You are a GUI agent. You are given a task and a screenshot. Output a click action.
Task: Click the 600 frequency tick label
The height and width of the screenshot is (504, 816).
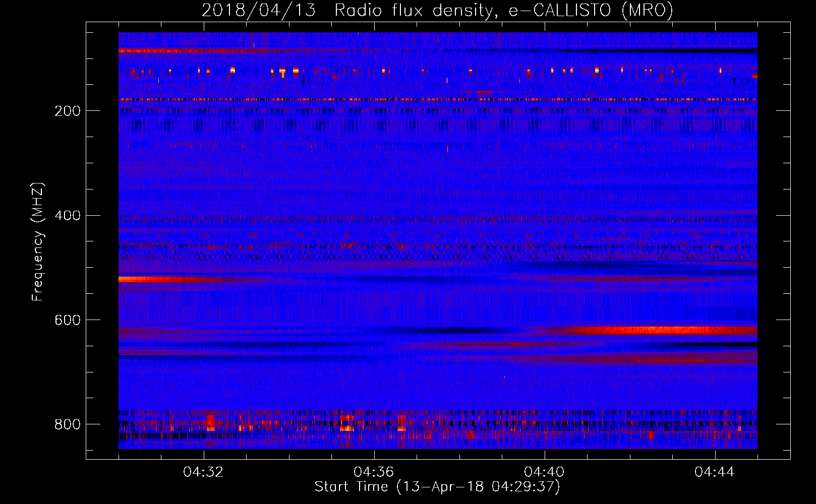tap(68, 320)
